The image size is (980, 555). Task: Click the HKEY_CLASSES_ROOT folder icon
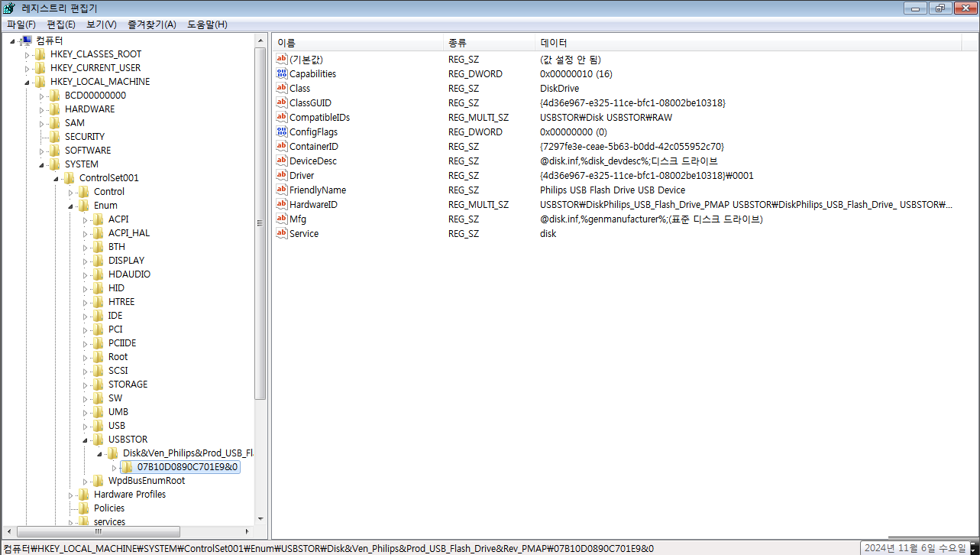pyautogui.click(x=40, y=54)
